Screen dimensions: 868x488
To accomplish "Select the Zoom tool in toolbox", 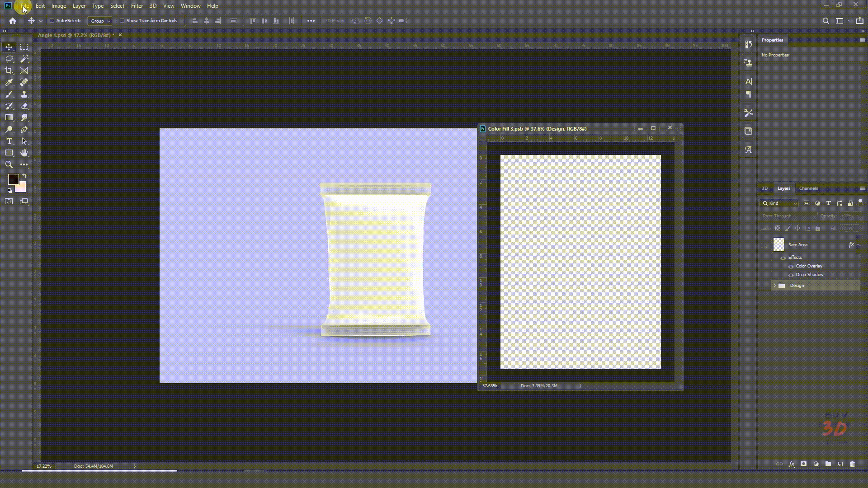I will click(x=9, y=164).
